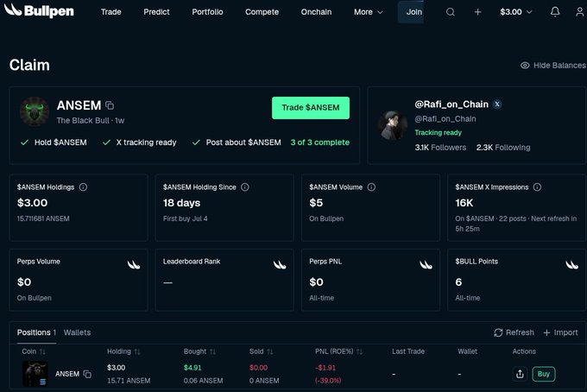The height and width of the screenshot is (392, 587).
Task: Click the '15.711681 ANSEM' amount
Action: tap(43, 218)
